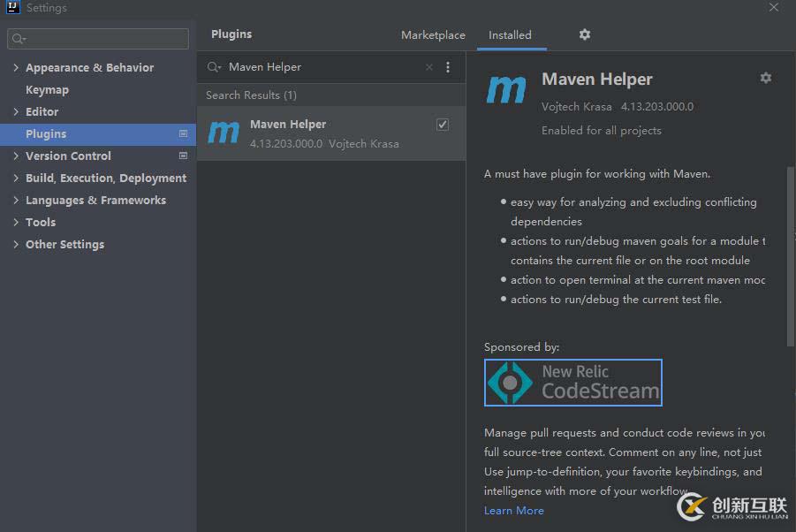Clear the Maven Helper search text
Image resolution: width=796 pixels, height=532 pixels.
[x=429, y=67]
